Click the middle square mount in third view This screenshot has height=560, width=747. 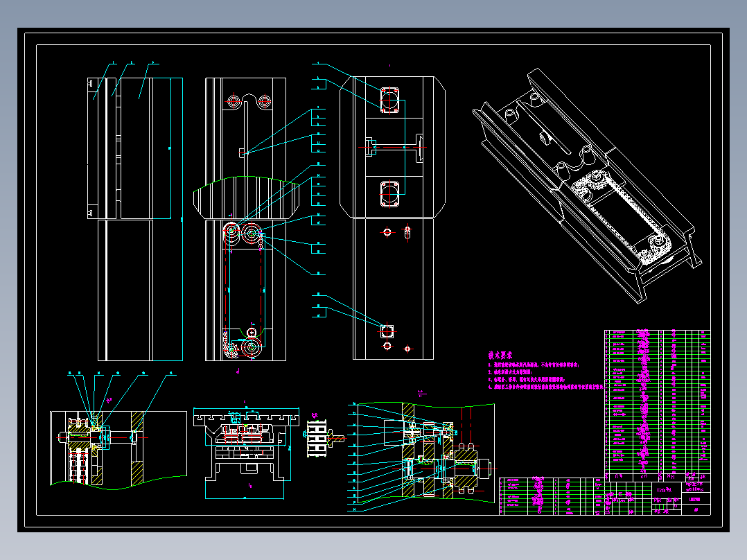click(389, 194)
